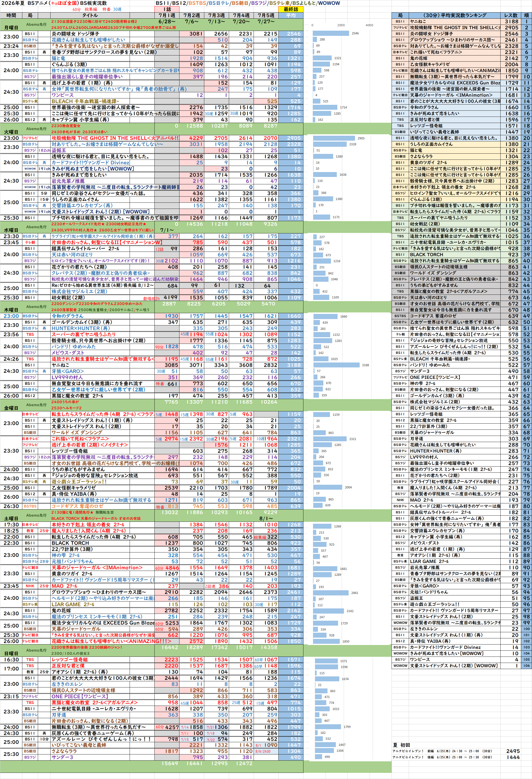Viewport: 532px width, 779px height.
Task: Click the 時間 column header
Action: click(x=11, y=15)
